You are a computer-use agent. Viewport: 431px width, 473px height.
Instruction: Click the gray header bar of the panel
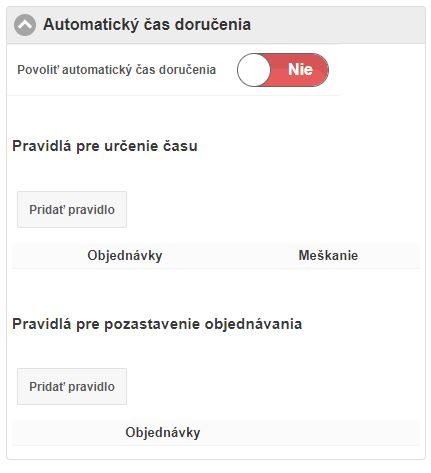216,25
